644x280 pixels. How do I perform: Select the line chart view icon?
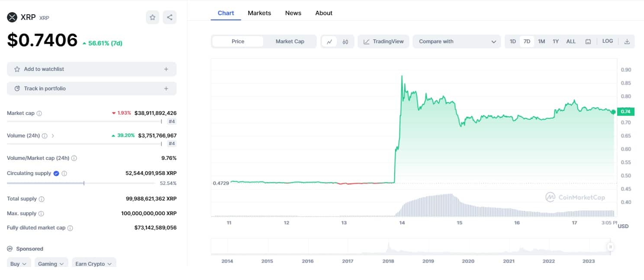pos(329,41)
